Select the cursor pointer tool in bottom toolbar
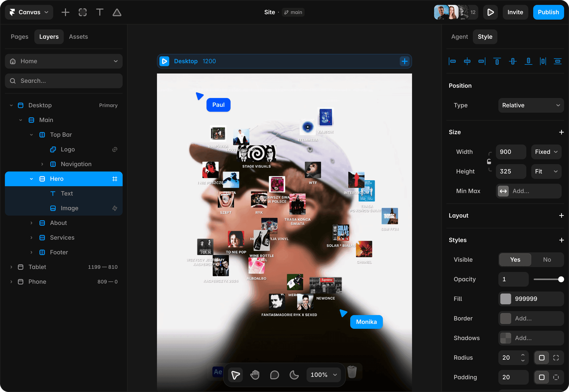569x392 pixels. pos(235,375)
